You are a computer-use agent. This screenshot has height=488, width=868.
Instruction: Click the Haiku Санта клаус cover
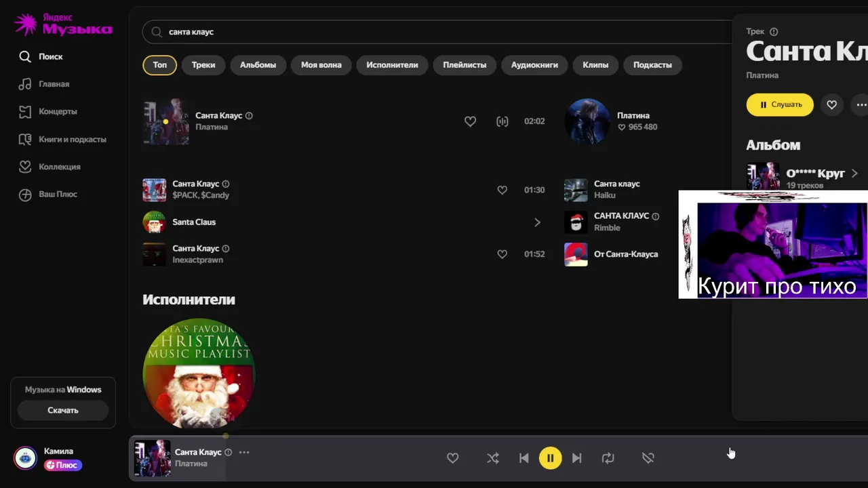[576, 190]
